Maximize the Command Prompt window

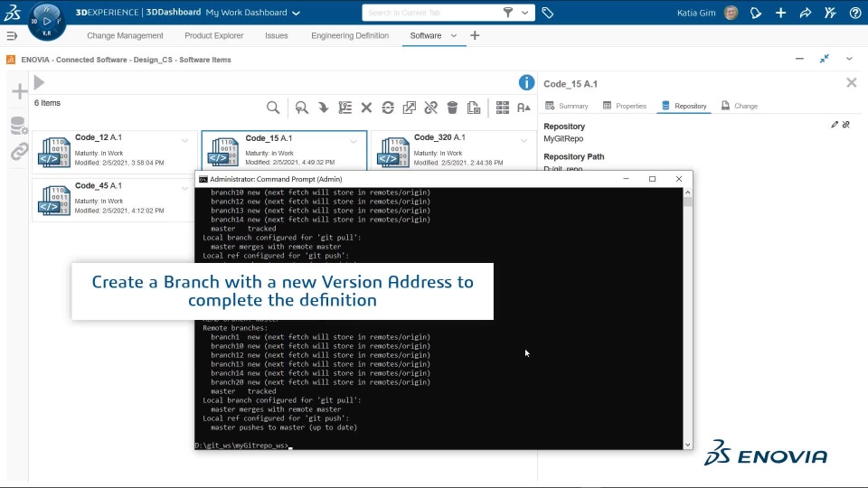[652, 179]
